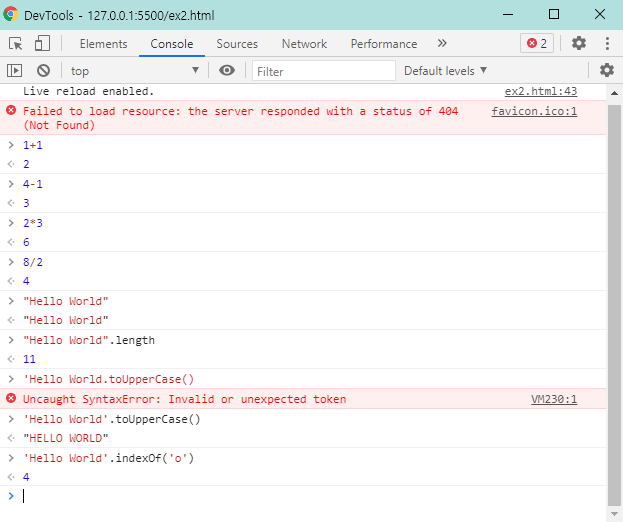Click the 'Hello World'.indexOf('o') entry
The width and height of the screenshot is (623, 522).
[x=108, y=458]
